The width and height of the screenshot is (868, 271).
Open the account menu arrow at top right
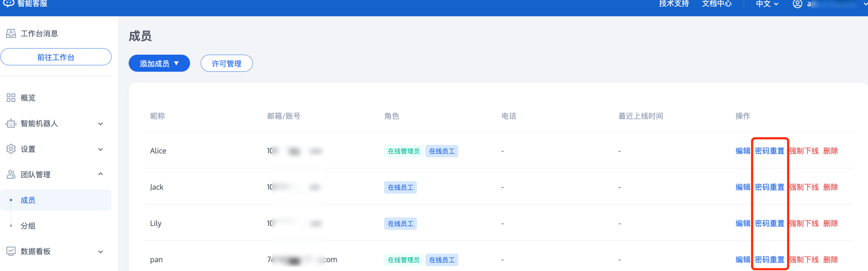pos(865,4)
